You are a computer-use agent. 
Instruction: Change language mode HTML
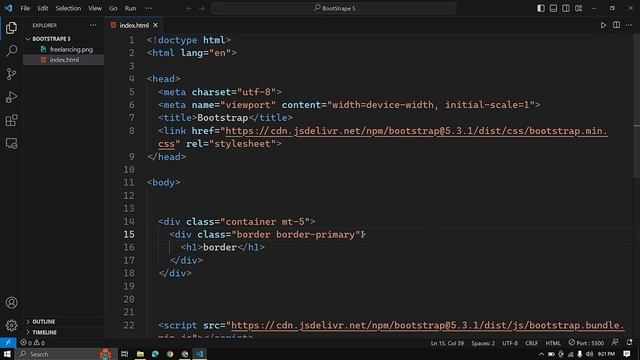click(x=553, y=343)
